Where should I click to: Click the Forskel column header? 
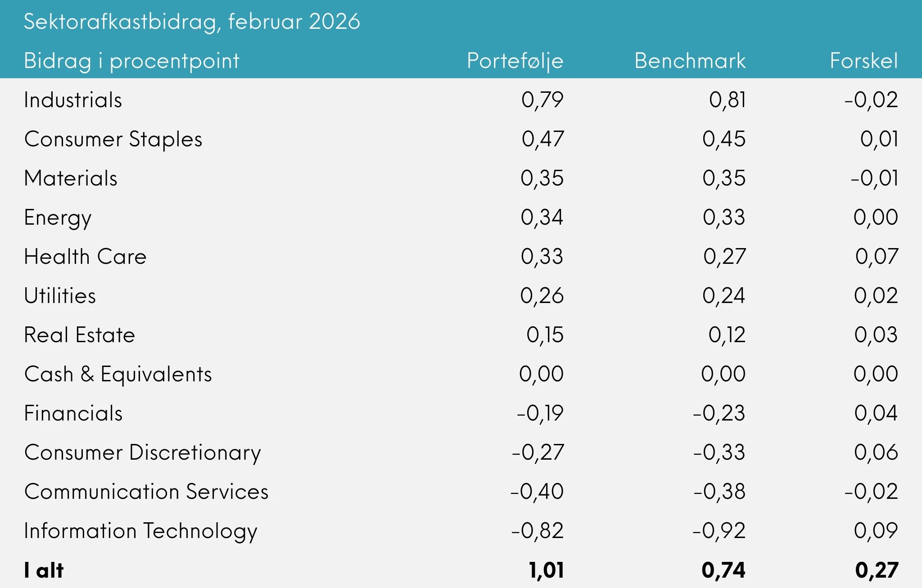(863, 61)
